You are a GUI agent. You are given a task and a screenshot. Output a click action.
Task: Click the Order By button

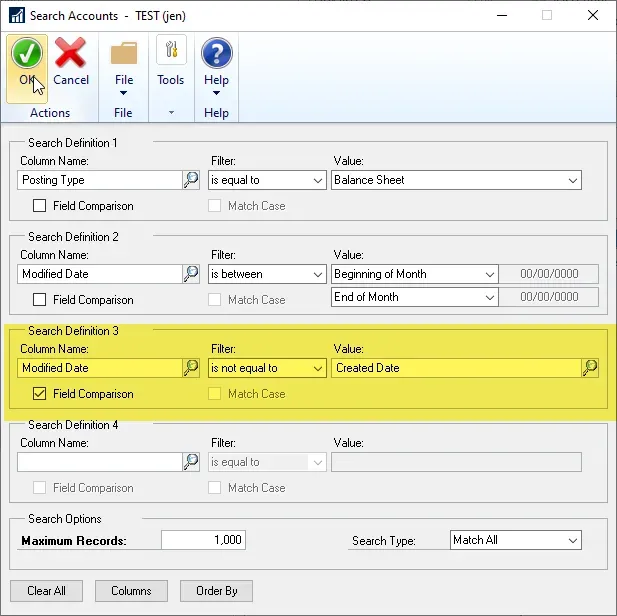pyautogui.click(x=216, y=591)
